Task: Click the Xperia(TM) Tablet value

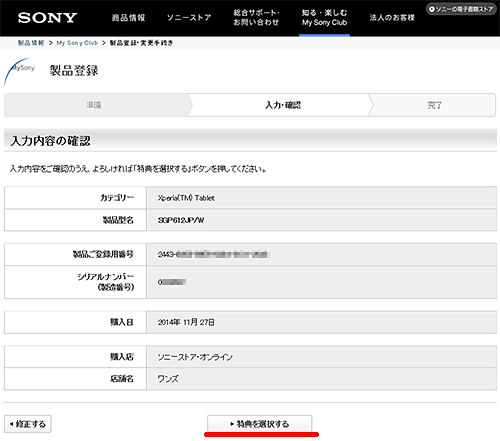Action: 186,198
